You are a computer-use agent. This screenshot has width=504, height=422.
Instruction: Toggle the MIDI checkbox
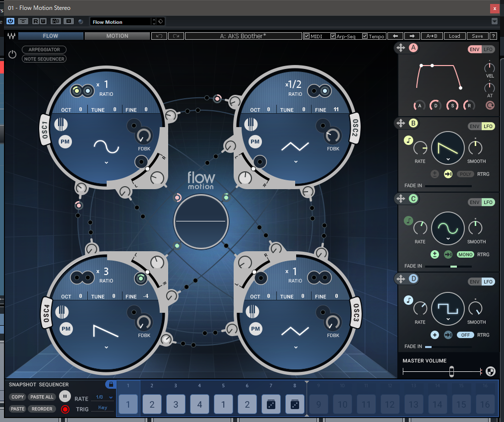click(307, 36)
